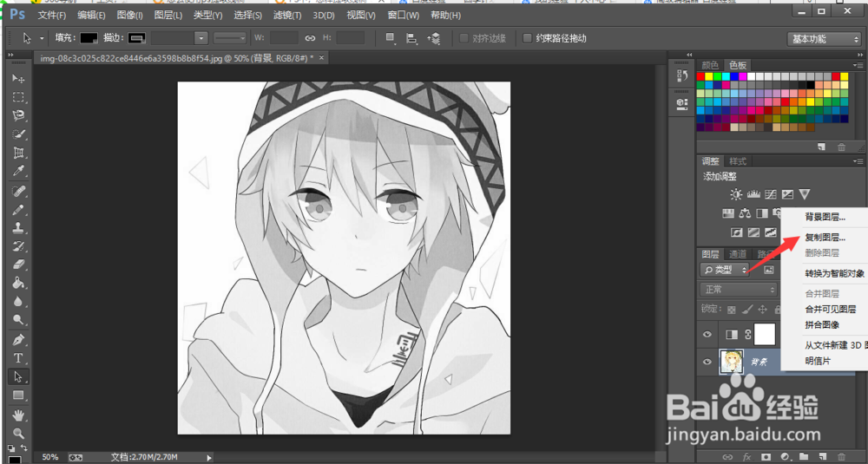Add a Vibrance adjustment

point(805,194)
